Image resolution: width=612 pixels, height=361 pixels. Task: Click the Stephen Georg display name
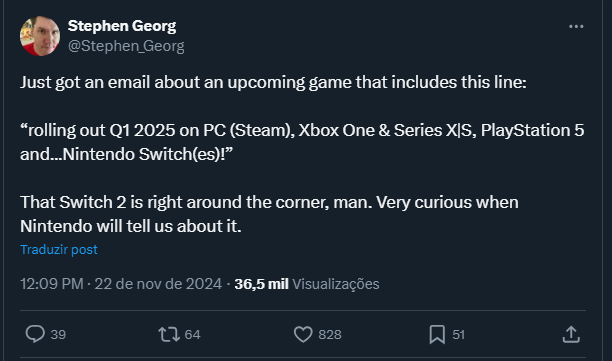[122, 26]
